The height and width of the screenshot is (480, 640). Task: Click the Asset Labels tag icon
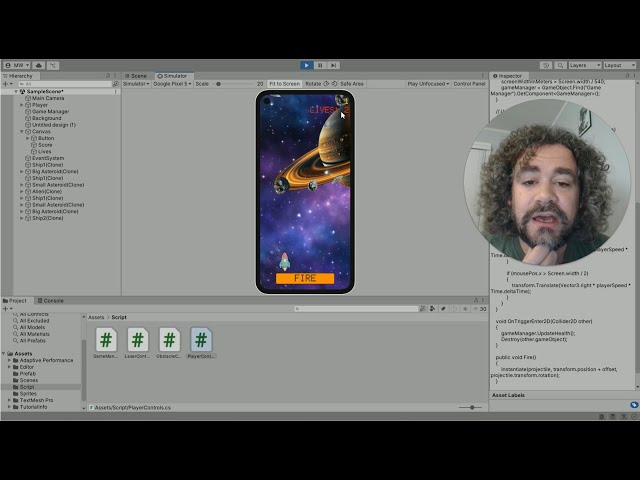(x=633, y=405)
